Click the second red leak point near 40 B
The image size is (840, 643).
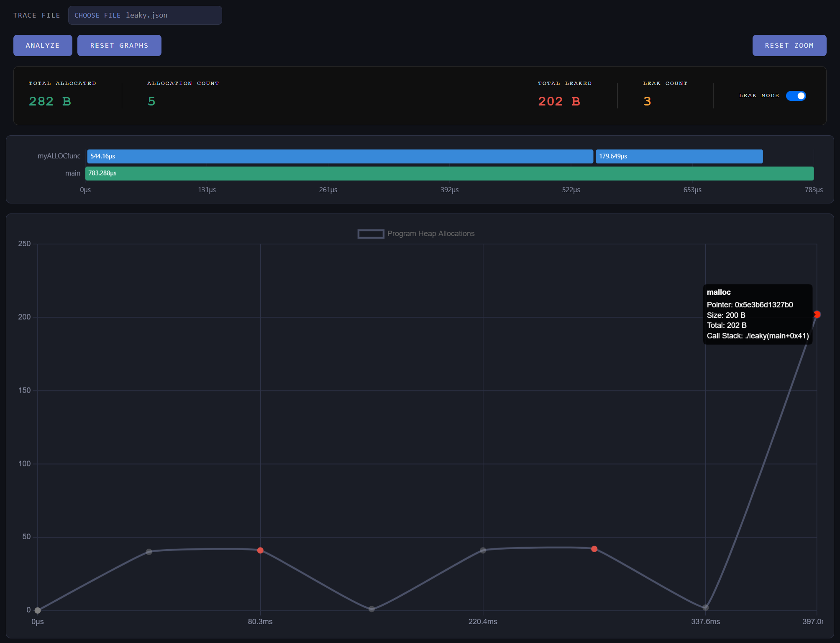pos(594,549)
